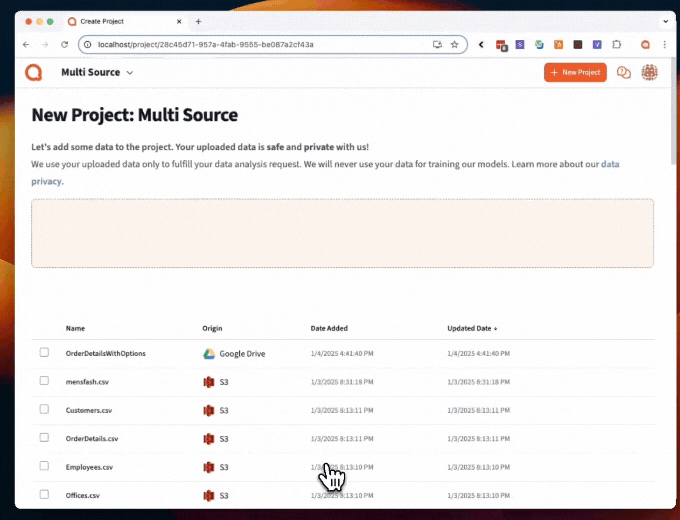Click the file upload drop zone

pyautogui.click(x=342, y=233)
